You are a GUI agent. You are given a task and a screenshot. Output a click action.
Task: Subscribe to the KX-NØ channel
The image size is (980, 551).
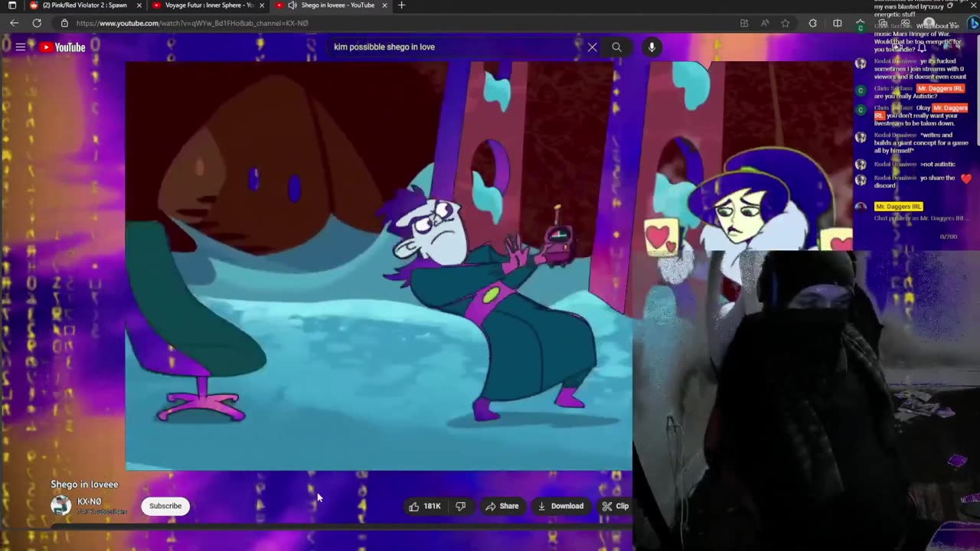tap(165, 506)
